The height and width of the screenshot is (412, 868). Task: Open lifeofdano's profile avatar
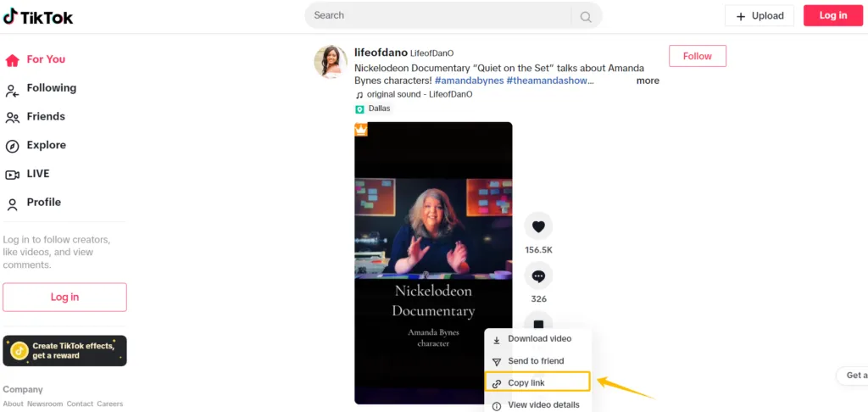click(331, 62)
